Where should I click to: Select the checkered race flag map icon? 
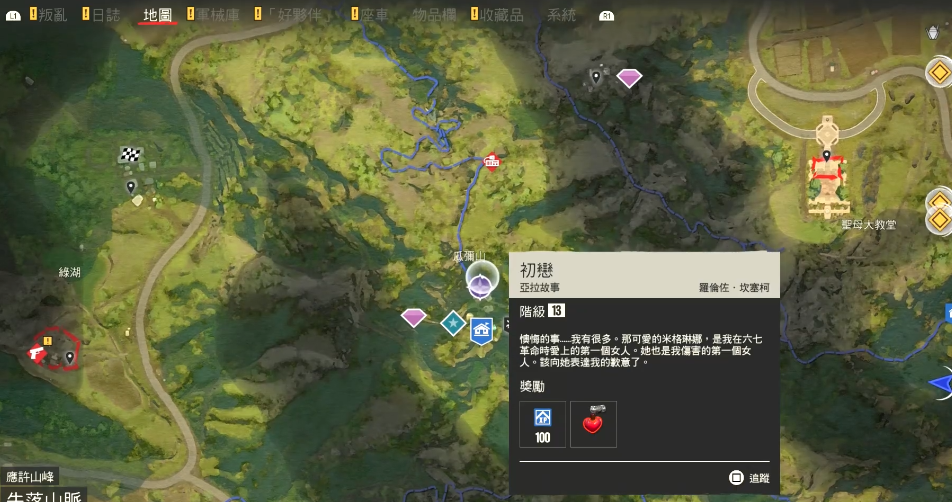point(131,154)
